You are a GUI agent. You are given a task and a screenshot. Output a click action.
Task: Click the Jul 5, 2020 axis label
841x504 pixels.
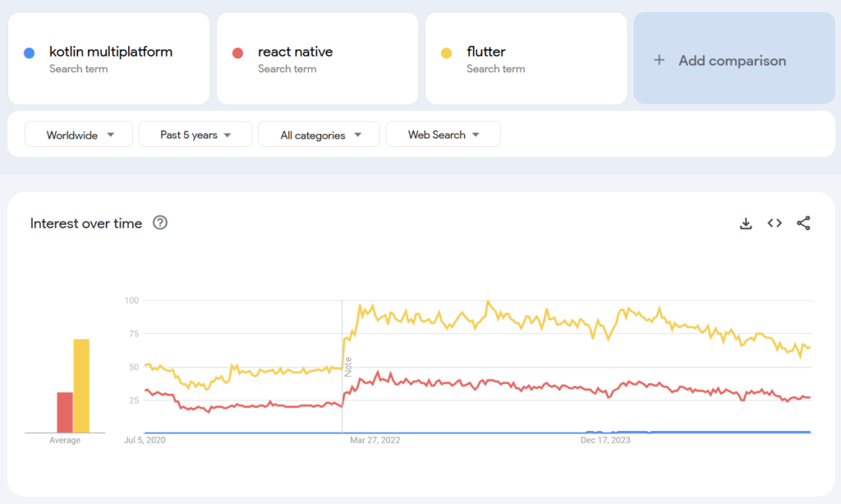point(145,440)
